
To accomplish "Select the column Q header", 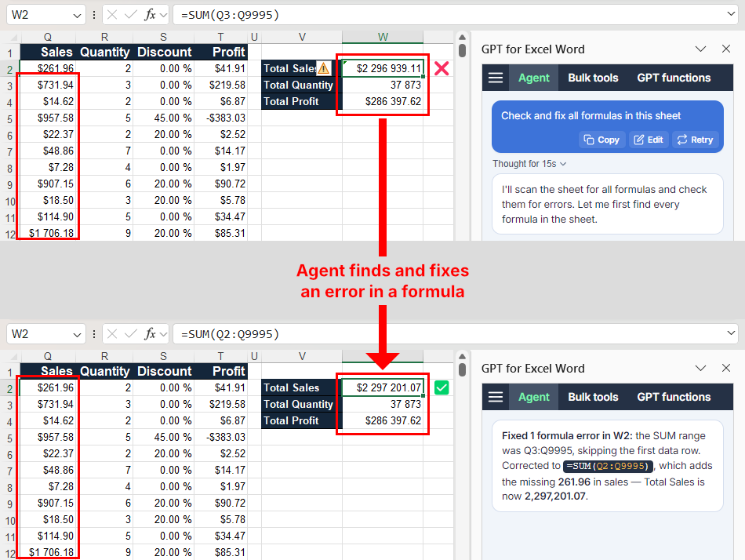I will pyautogui.click(x=48, y=36).
